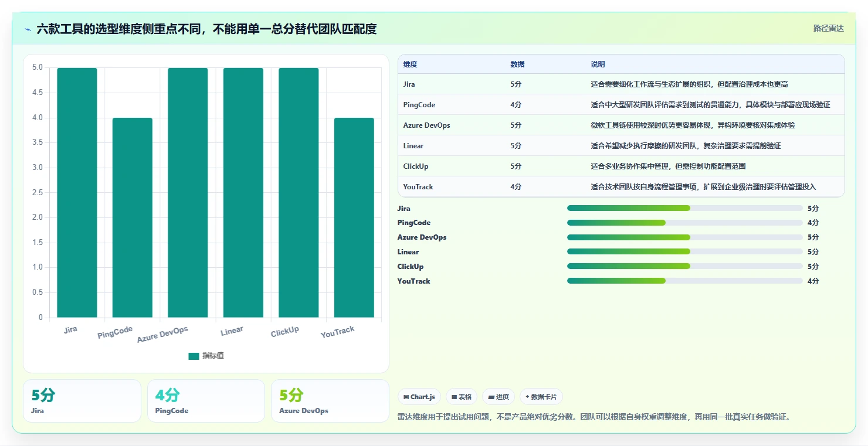Click the footnote starting 雷达维度用于提出试用问题

(x=594, y=417)
